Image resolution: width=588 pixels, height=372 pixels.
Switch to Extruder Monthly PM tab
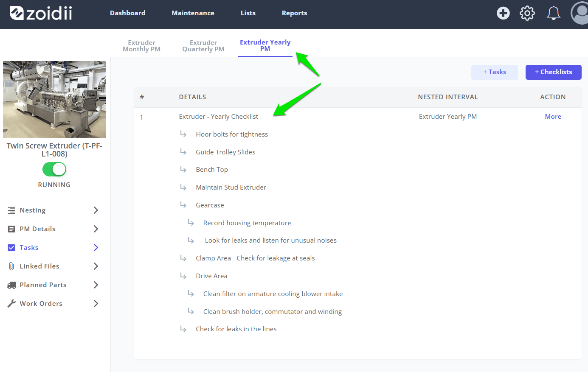point(141,46)
